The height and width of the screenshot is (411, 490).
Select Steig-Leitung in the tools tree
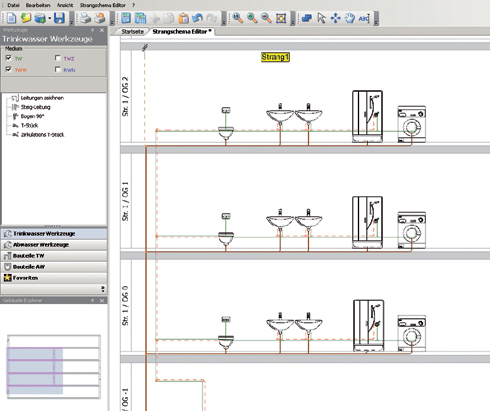pos(36,107)
